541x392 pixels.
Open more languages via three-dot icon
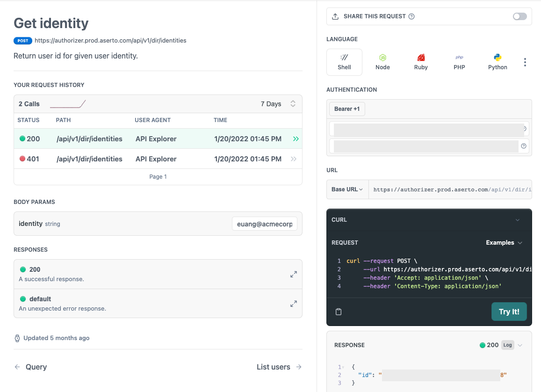pyautogui.click(x=525, y=62)
